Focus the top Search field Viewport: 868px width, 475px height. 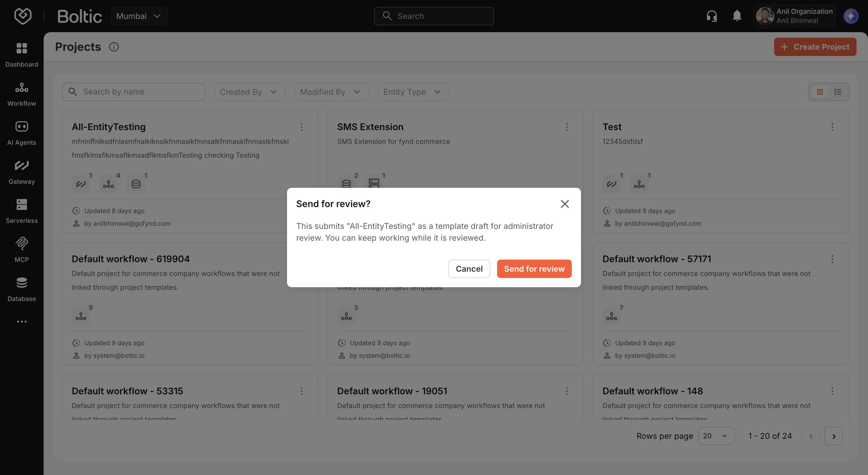click(x=434, y=16)
